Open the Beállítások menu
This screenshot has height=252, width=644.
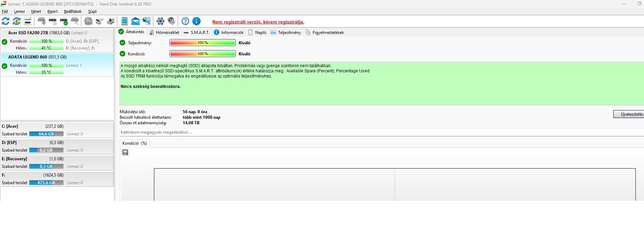tap(73, 11)
